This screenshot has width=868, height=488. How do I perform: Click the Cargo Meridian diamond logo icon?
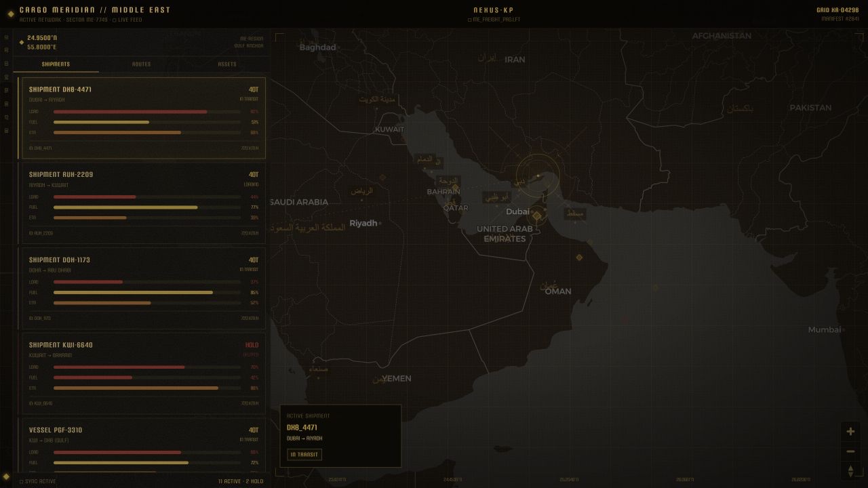pyautogui.click(x=11, y=14)
